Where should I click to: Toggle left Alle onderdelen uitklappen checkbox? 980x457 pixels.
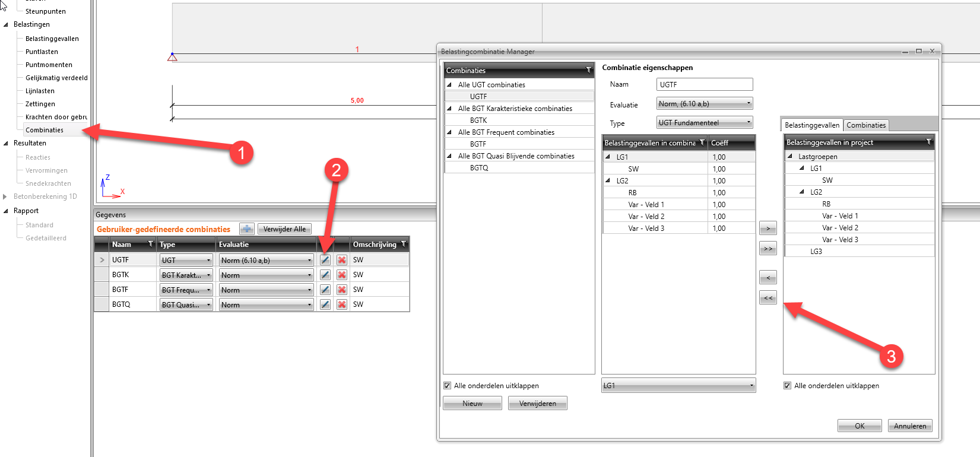[448, 386]
